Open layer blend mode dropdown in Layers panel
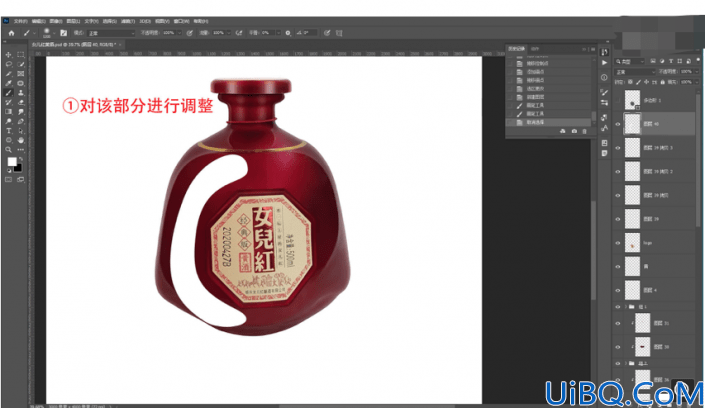 635,72
